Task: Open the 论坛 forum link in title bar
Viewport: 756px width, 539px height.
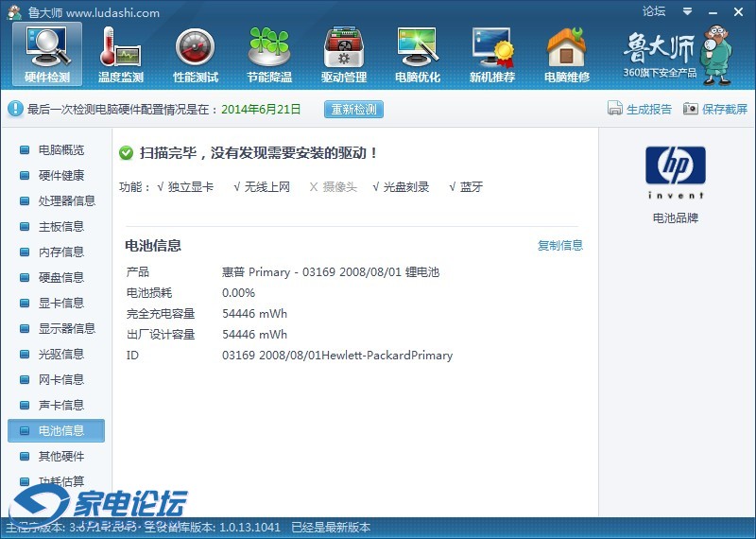Action: tap(654, 11)
